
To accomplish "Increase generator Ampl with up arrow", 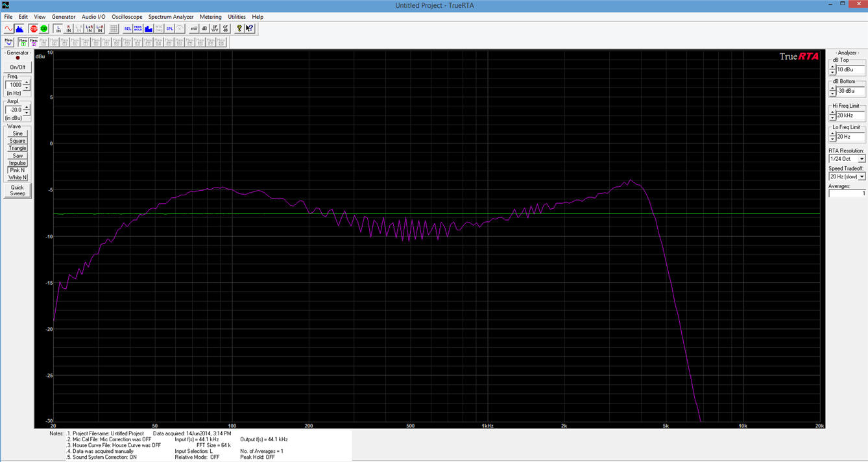I will pyautogui.click(x=27, y=108).
